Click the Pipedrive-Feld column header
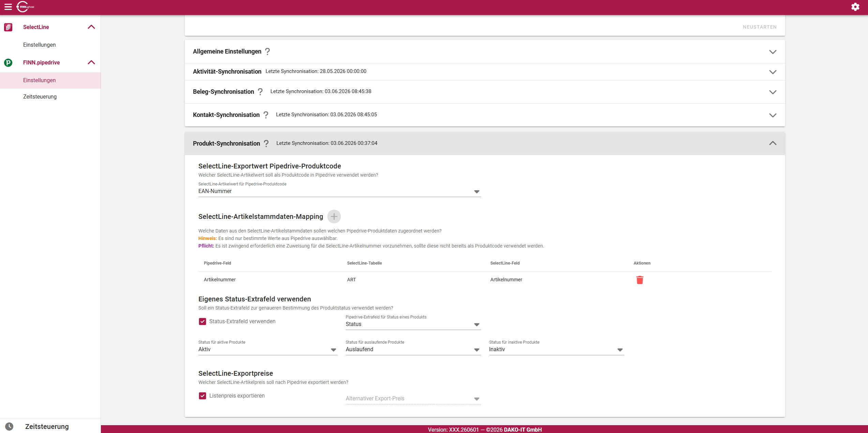Viewport: 868px width, 433px height. [218, 263]
